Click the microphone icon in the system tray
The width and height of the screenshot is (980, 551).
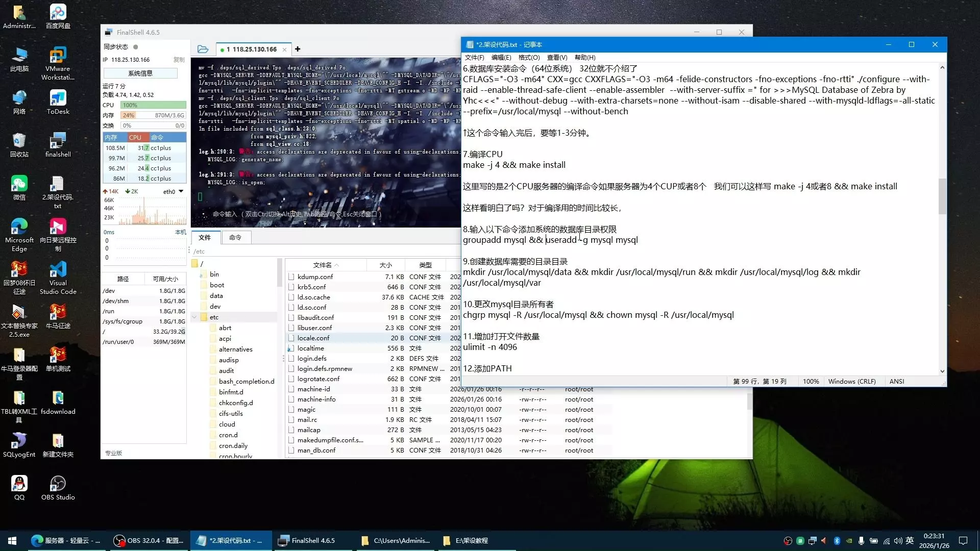coord(861,541)
